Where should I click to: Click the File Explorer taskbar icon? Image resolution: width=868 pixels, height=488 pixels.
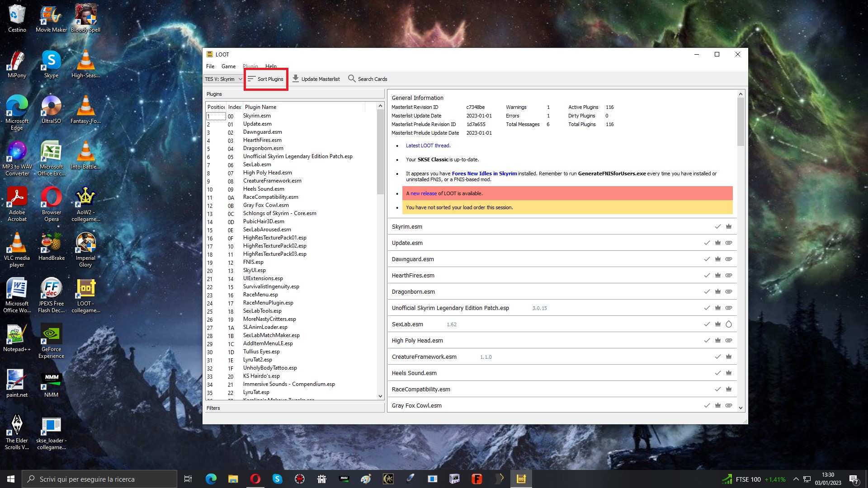click(x=233, y=479)
